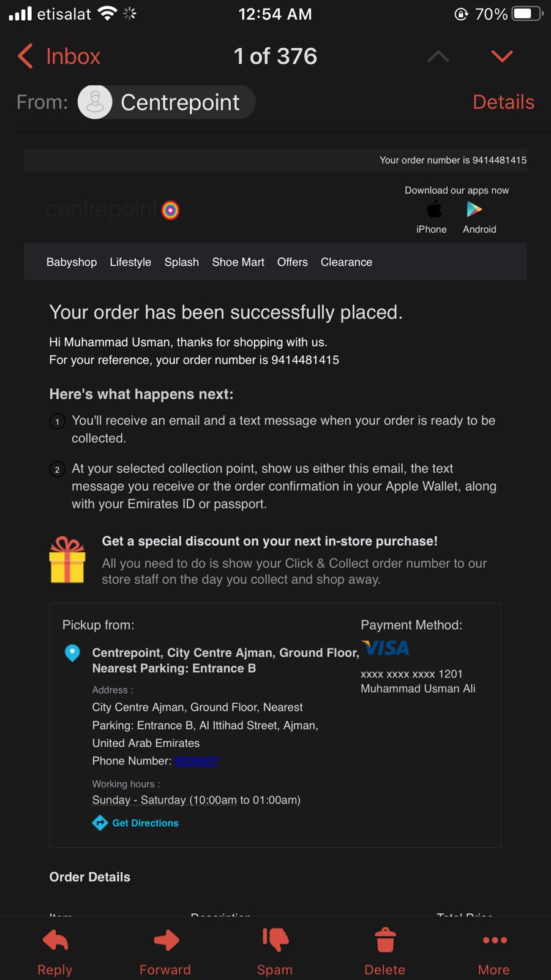Screen dimensions: 551x980
Task: Tap the Get Directions arrow icon
Action: click(100, 823)
